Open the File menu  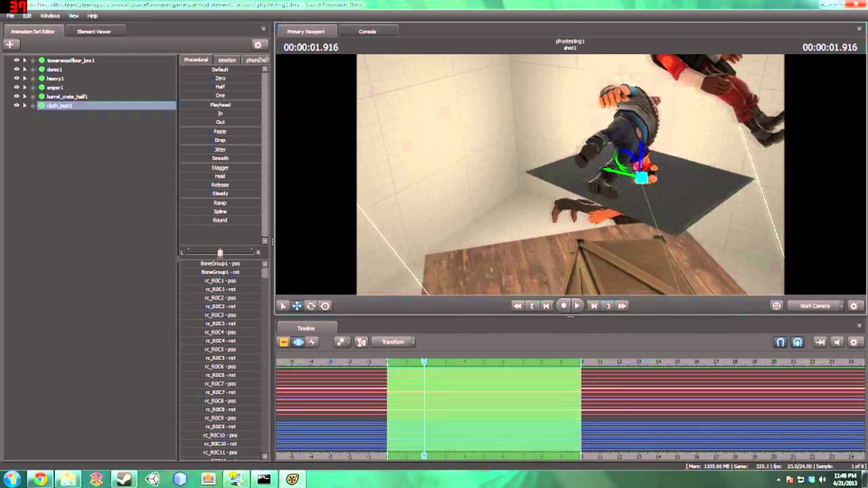point(10,16)
